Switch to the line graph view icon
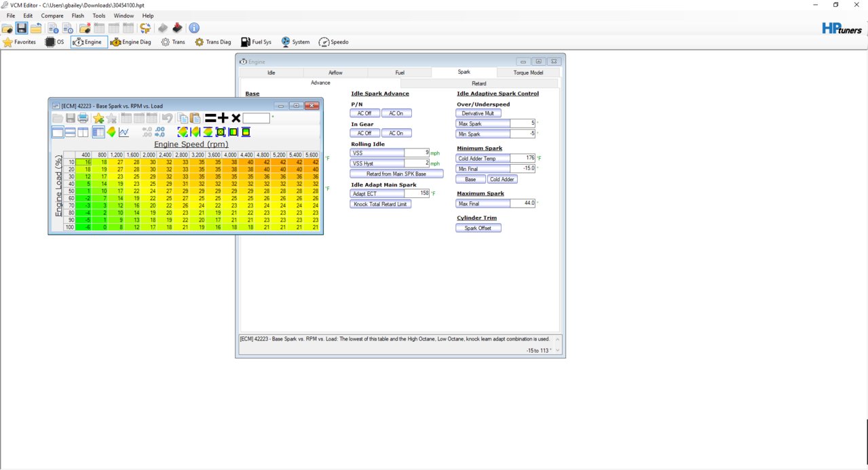The width and height of the screenshot is (868, 470). pyautogui.click(x=124, y=132)
